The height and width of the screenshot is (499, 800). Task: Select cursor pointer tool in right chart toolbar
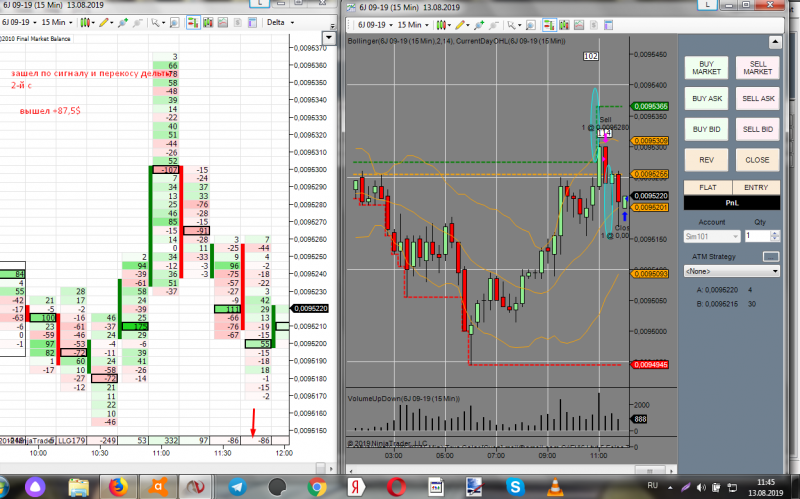pyautogui.click(x=511, y=25)
